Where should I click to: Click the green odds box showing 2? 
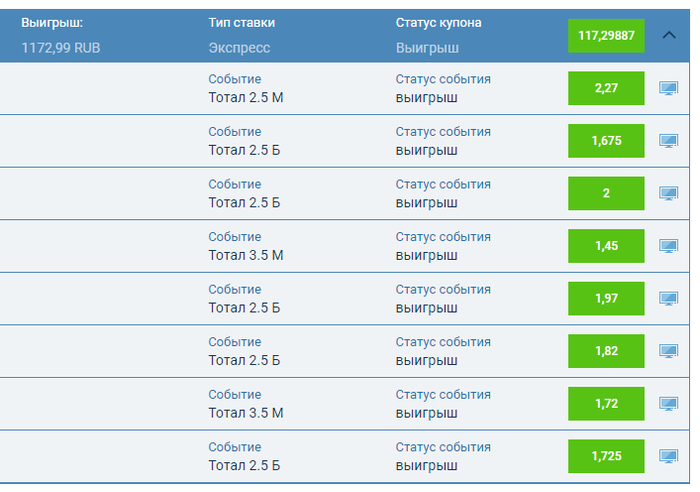(606, 193)
